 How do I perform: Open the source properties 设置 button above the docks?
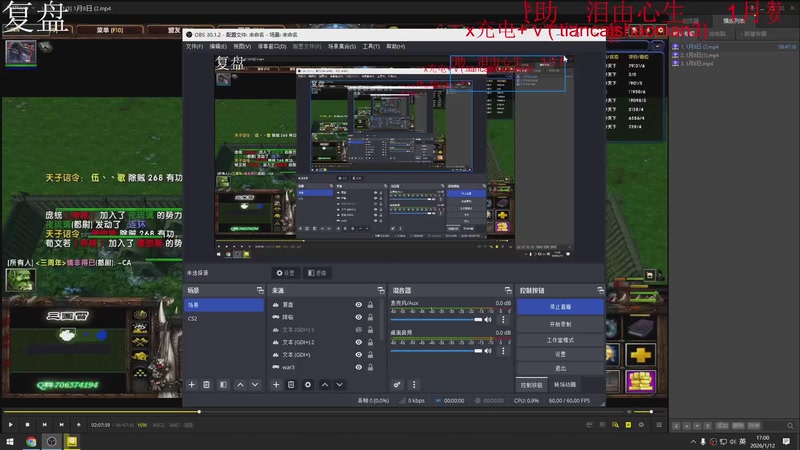tap(286, 273)
